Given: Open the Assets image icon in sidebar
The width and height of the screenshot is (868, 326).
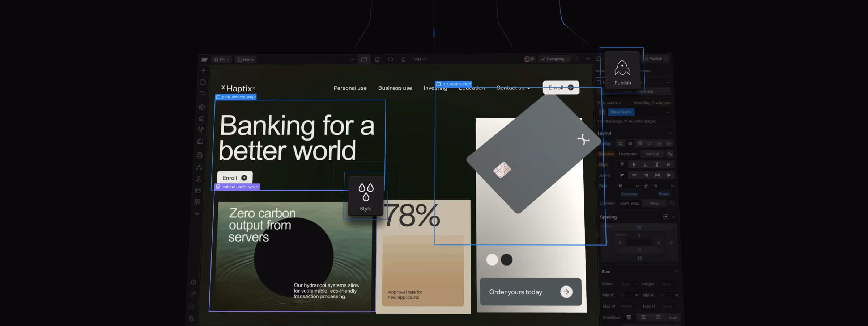Looking at the screenshot, I should tap(200, 142).
